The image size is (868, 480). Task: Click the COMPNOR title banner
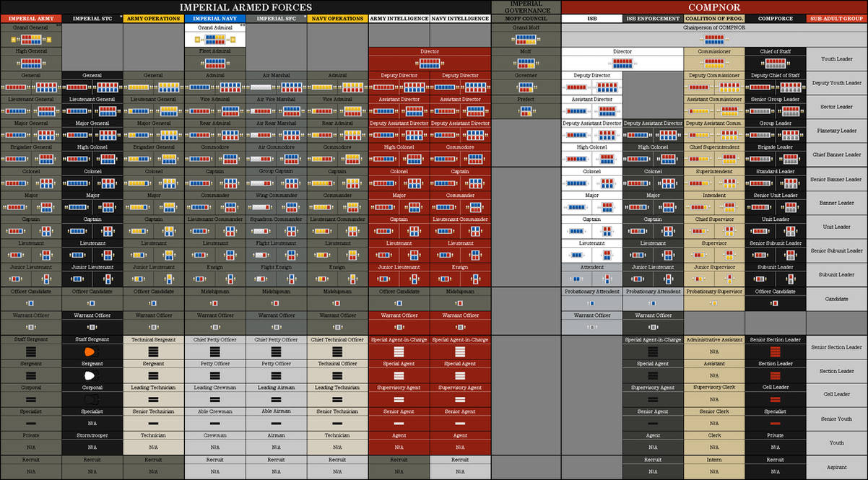[x=714, y=6]
